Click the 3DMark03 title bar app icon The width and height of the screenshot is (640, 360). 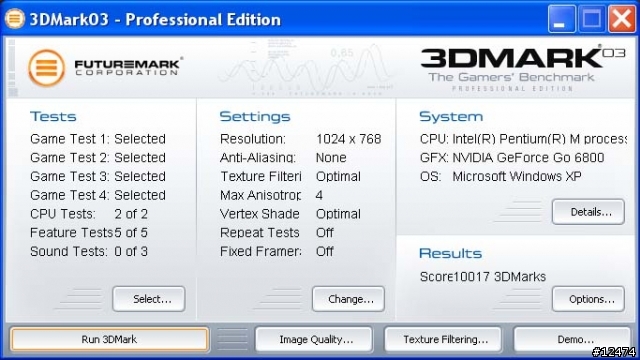click(15, 19)
